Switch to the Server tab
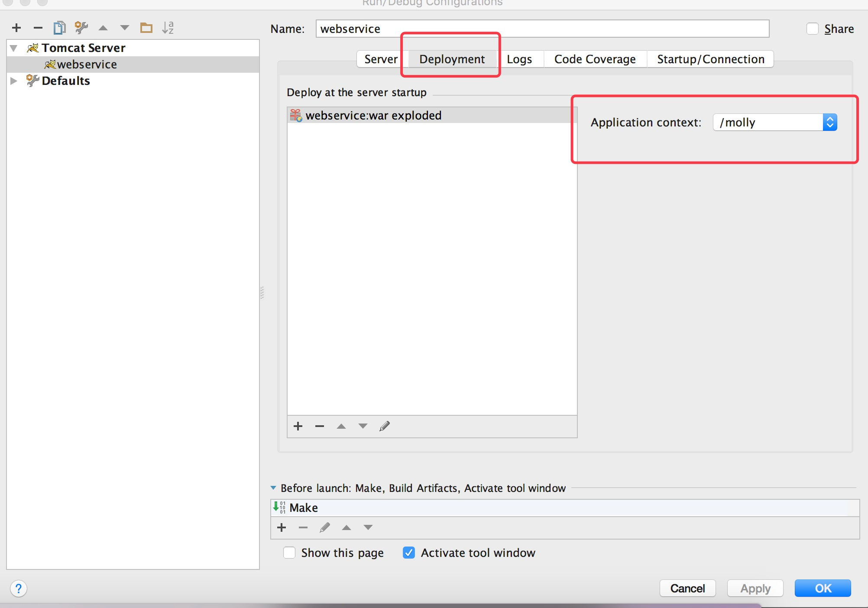Viewport: 868px width, 608px height. point(381,59)
